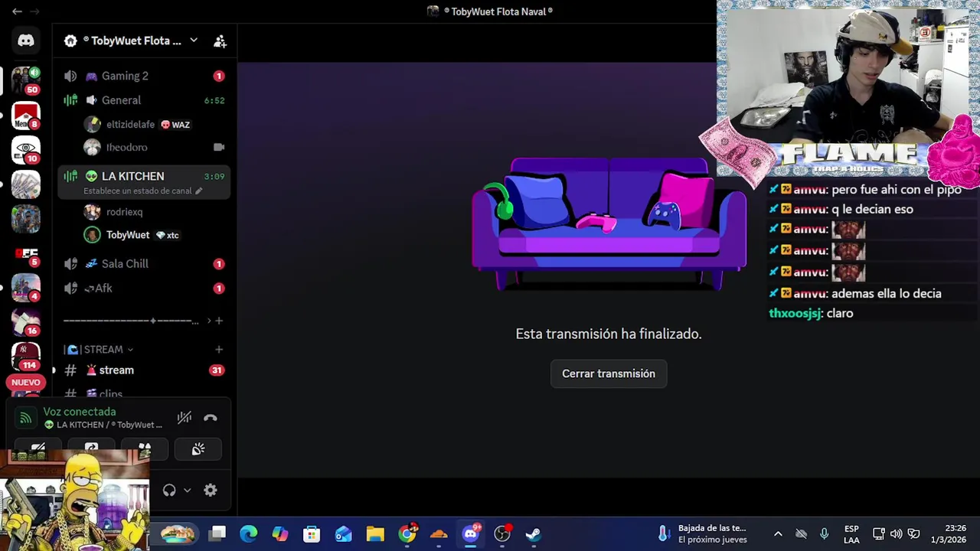Set a channel status under LA KITCHEN
980x551 pixels.
click(x=142, y=191)
